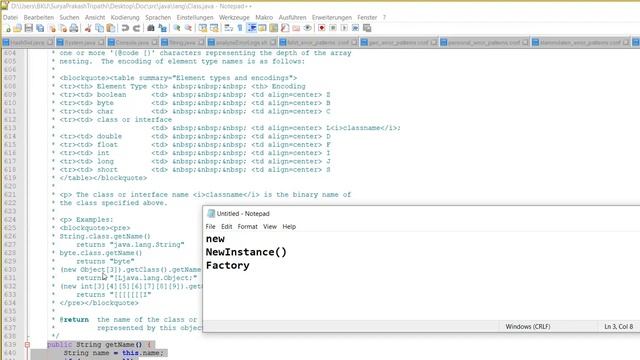Open the Function List panel
The image size is (640, 360).
tap(285, 28)
